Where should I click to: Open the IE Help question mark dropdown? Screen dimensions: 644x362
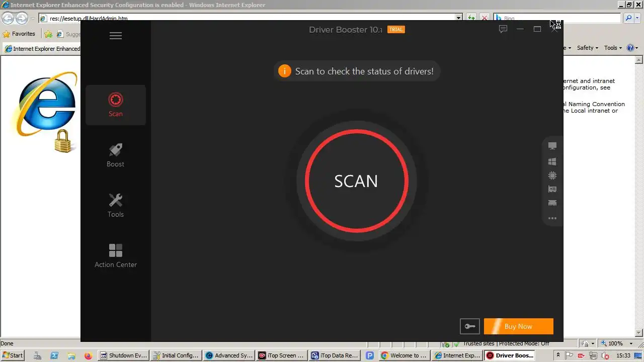[632, 48]
